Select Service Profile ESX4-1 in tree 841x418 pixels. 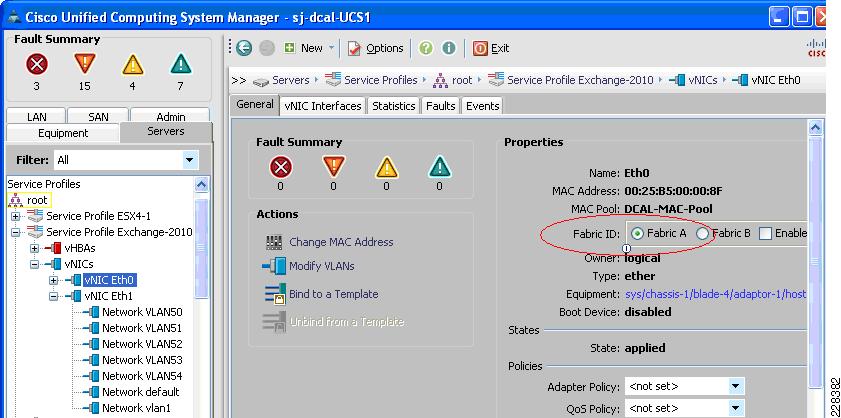(98, 216)
